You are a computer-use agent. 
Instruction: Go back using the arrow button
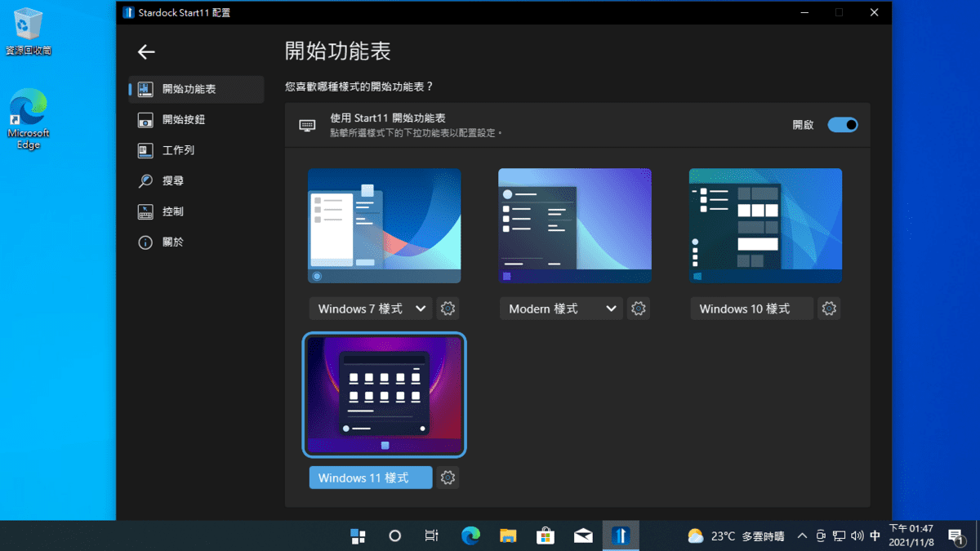point(146,51)
